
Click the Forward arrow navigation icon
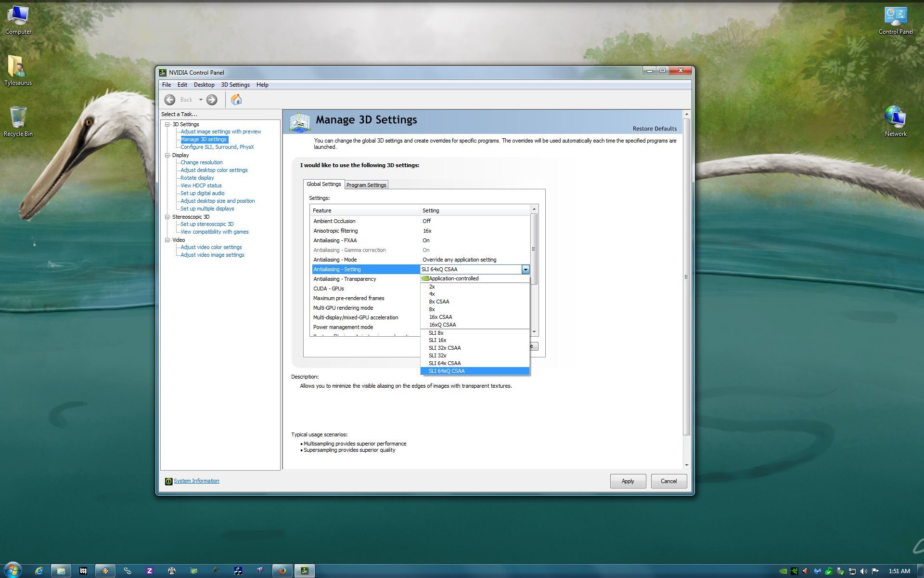pyautogui.click(x=212, y=100)
